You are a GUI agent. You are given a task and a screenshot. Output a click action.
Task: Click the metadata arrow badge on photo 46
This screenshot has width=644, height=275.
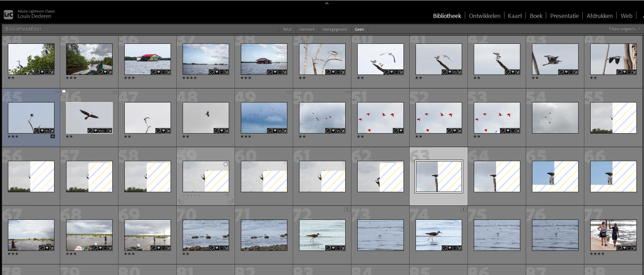114,92
